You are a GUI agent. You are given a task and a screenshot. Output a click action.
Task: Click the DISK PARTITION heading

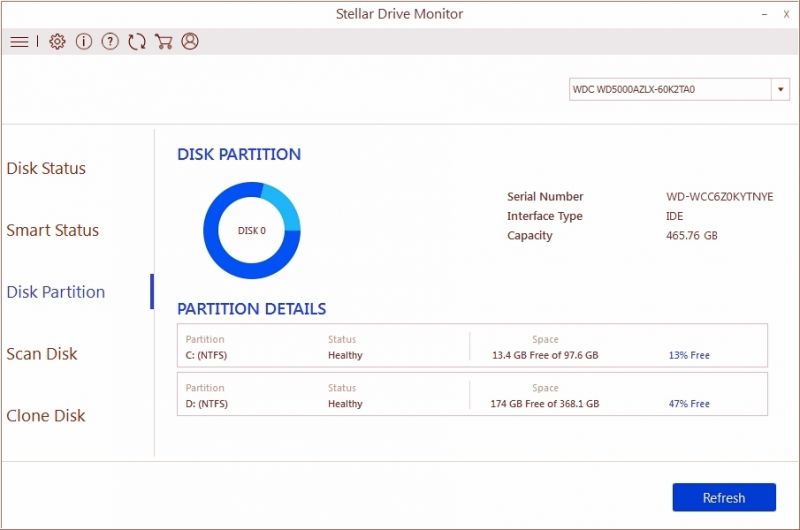coord(239,154)
